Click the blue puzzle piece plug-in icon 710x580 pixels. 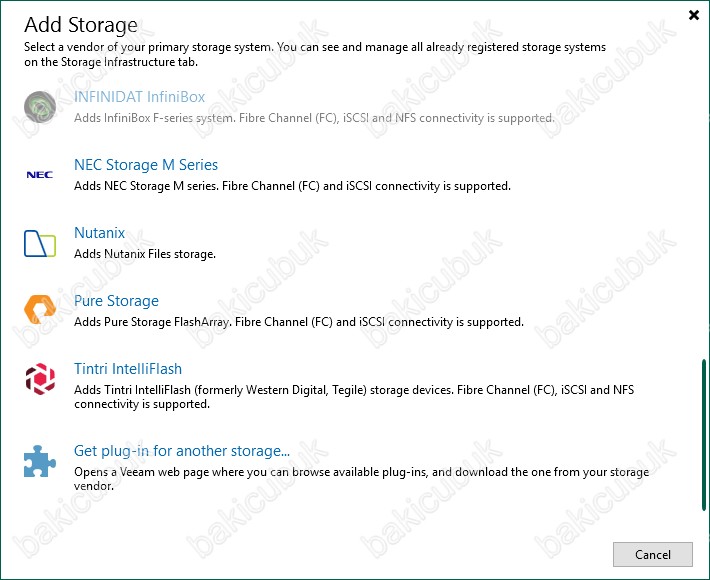(40, 461)
